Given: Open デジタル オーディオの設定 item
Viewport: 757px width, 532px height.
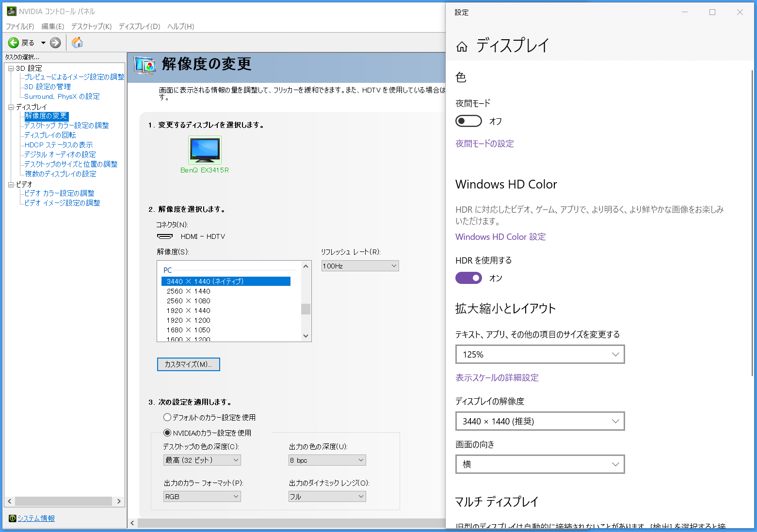Looking at the screenshot, I should [x=60, y=155].
